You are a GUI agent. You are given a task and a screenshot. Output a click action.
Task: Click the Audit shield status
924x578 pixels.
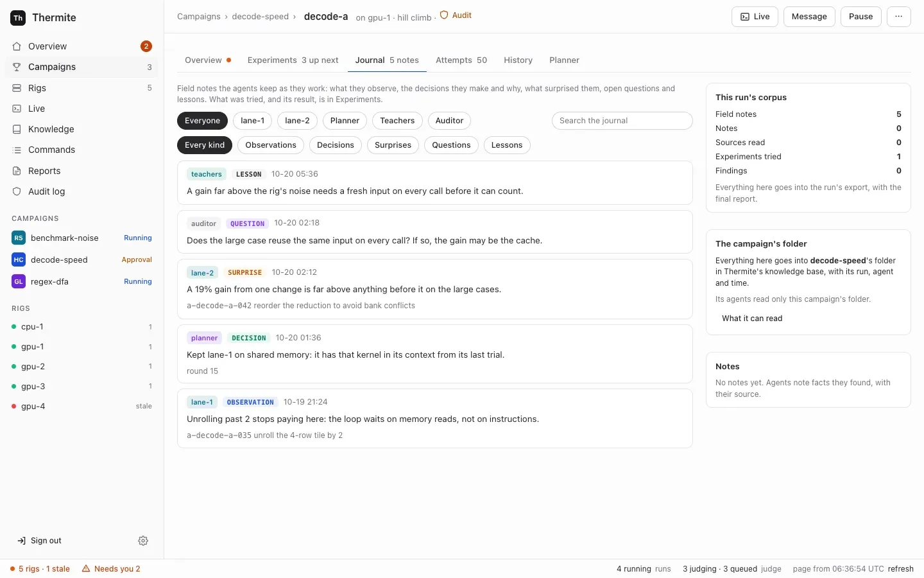tap(456, 15)
